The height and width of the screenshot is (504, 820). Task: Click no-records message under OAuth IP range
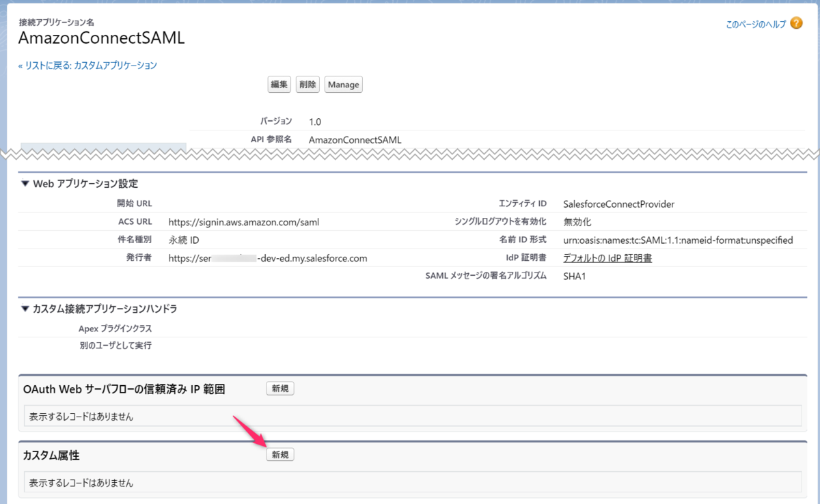pos(81,416)
